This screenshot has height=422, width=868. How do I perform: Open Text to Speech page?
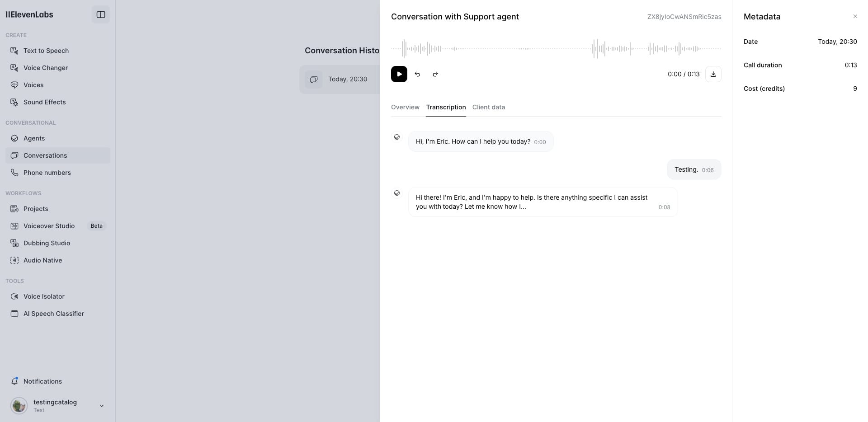pyautogui.click(x=58, y=51)
